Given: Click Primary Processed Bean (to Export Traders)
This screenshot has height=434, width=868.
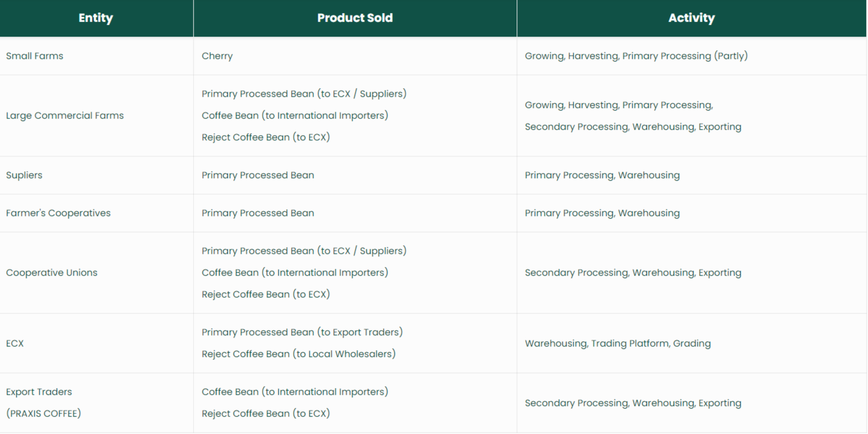Looking at the screenshot, I should 302,332.
